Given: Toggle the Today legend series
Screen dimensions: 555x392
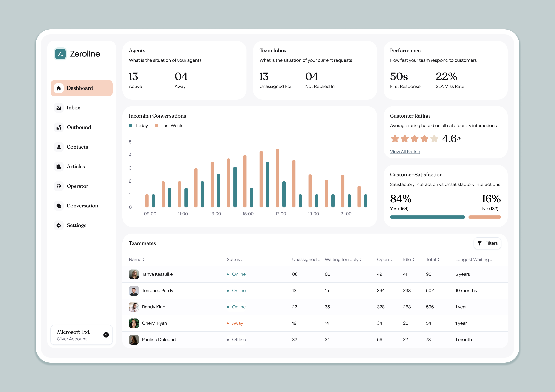Looking at the screenshot, I should [139, 126].
